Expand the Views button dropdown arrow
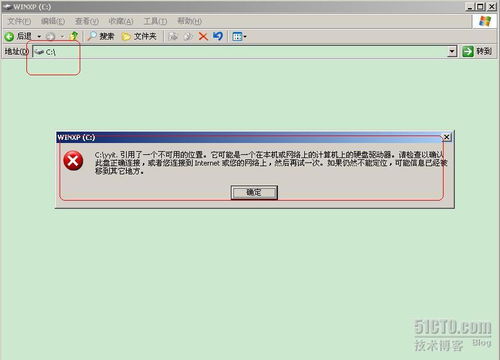Viewport: 500px width, 360px height. click(245, 36)
